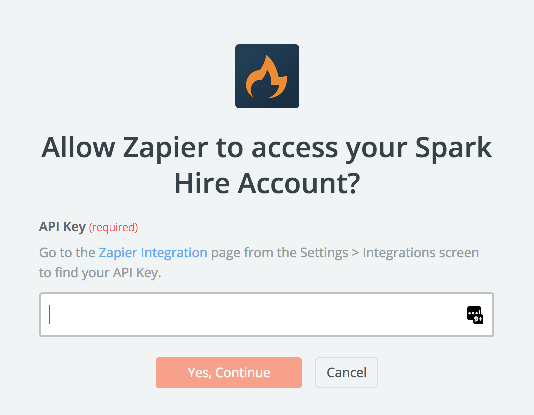Click the orange flame in the logo
The height and width of the screenshot is (415, 534).
coord(267,77)
